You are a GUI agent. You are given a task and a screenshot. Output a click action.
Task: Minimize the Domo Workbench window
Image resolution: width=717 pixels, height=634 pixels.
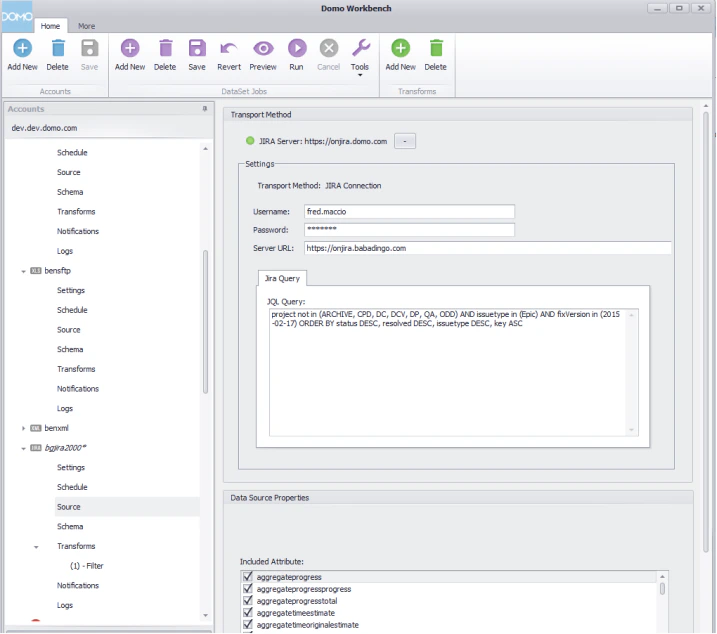pos(657,8)
